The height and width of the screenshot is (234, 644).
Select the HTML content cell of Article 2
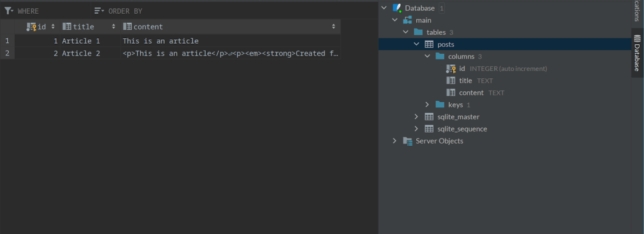230,54
